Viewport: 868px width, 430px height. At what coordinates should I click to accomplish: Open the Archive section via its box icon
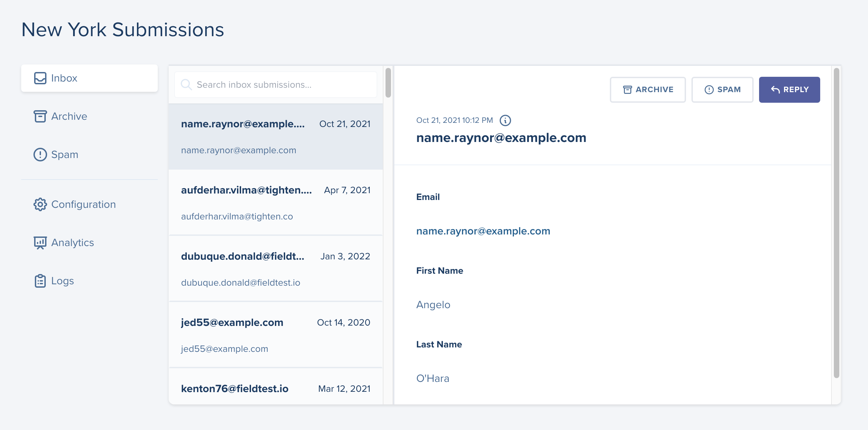[40, 116]
